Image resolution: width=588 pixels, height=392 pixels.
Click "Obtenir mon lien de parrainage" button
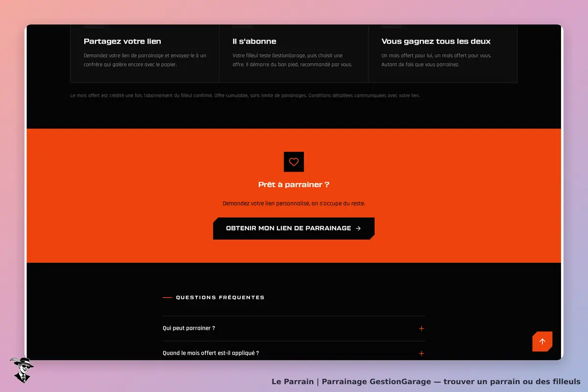point(294,228)
